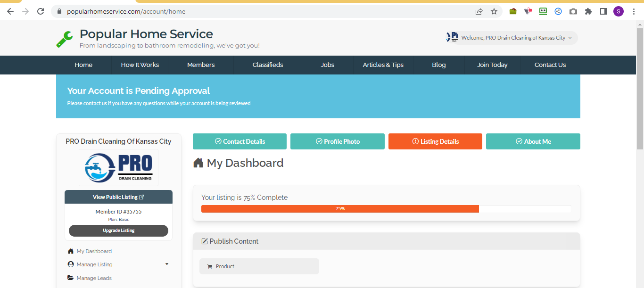Go to the Members nav item
Image resolution: width=644 pixels, height=288 pixels.
(201, 65)
